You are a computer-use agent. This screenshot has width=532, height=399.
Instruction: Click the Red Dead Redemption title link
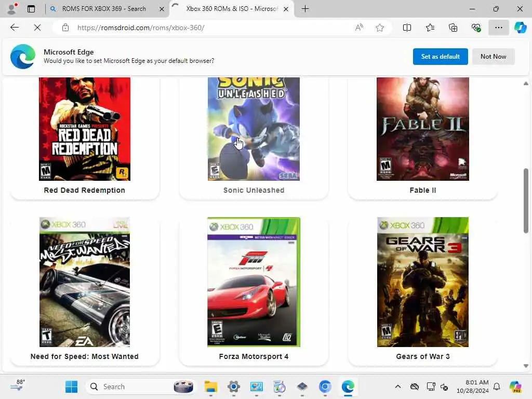point(85,190)
